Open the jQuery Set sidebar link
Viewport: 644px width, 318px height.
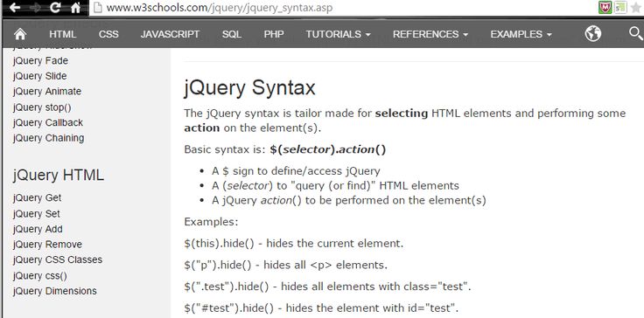click(36, 214)
